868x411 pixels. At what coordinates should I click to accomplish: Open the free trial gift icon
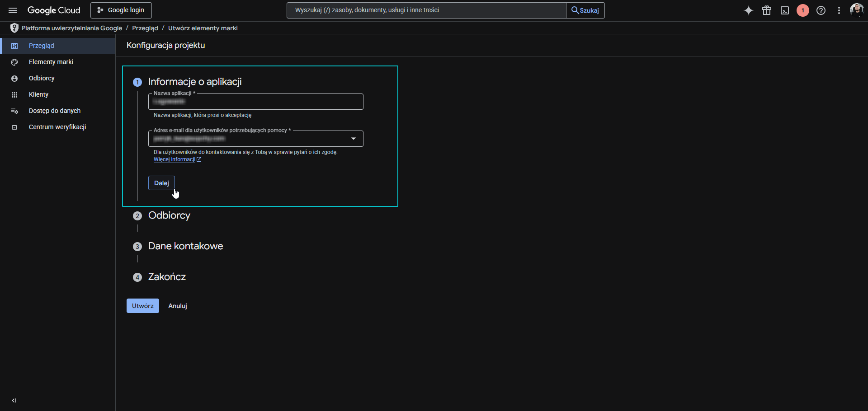pos(766,10)
